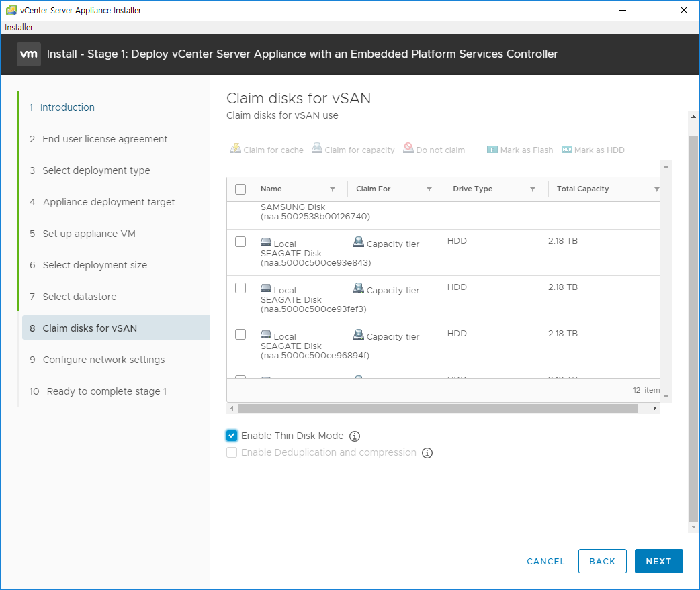Check the disk naa.5000c500ce96894f row
The image size is (700, 590).
pyautogui.click(x=240, y=334)
